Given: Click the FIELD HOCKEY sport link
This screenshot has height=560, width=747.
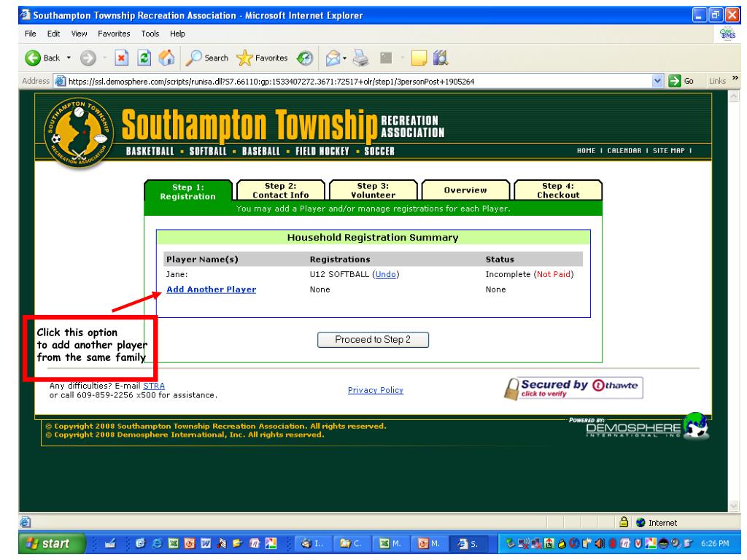Looking at the screenshot, I should tap(322, 152).
